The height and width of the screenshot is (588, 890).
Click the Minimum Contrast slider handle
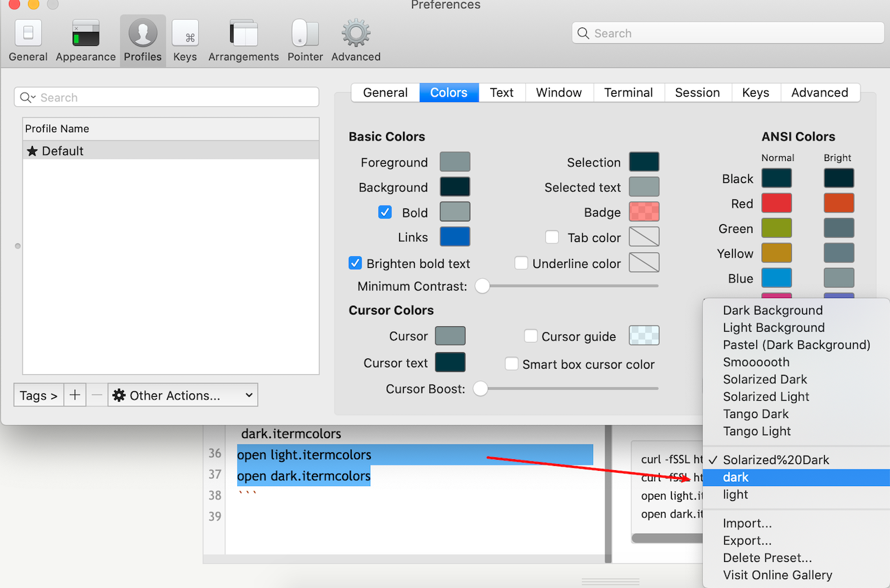tap(483, 286)
